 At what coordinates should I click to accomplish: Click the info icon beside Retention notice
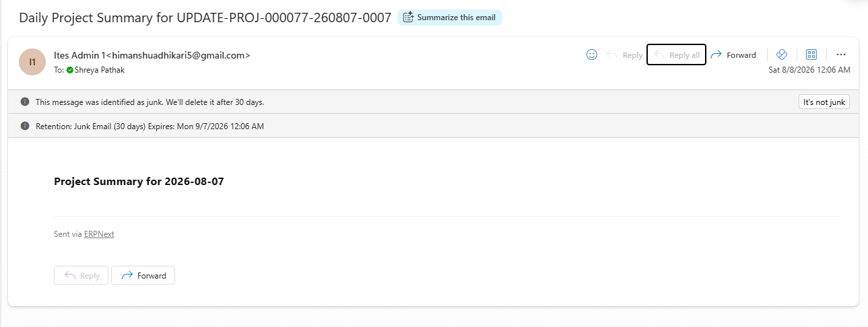coord(25,126)
